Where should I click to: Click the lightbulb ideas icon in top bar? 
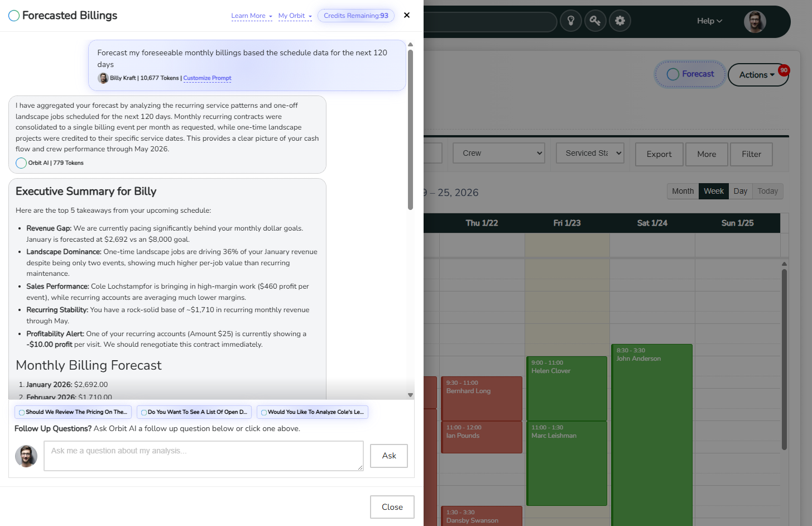571,20
